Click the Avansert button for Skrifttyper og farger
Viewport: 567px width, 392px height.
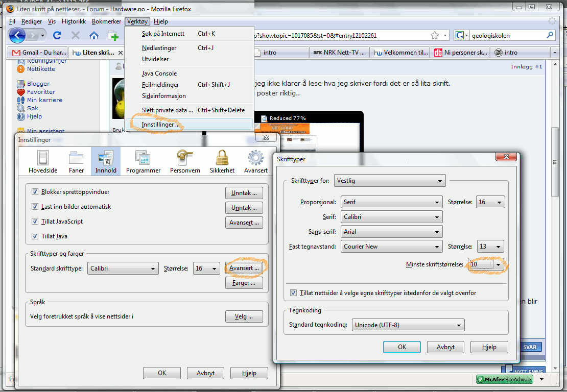(x=244, y=268)
